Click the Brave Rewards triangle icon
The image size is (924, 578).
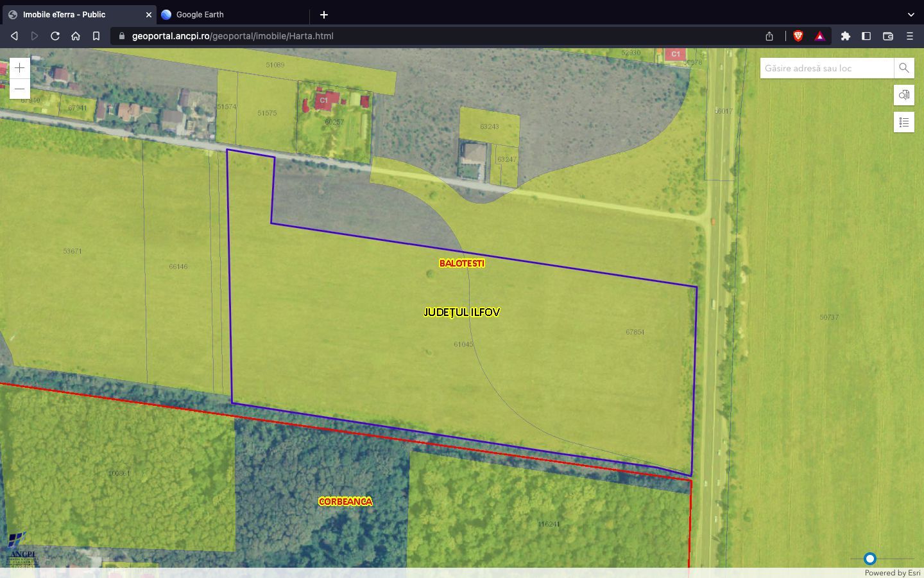tap(819, 36)
